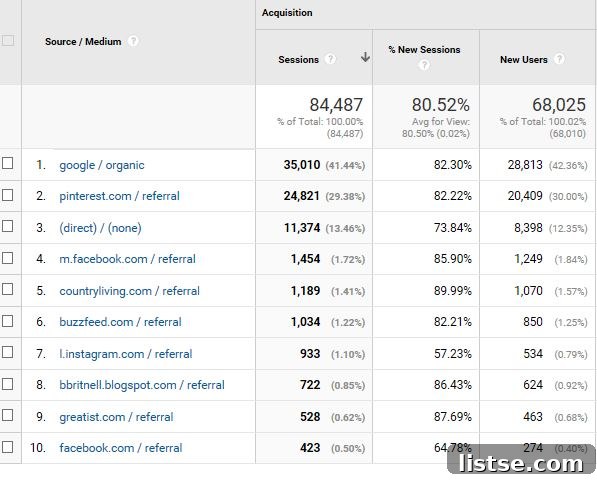The height and width of the screenshot is (480, 597).
Task: Toggle the select-all checkbox in header
Action: pos(8,40)
